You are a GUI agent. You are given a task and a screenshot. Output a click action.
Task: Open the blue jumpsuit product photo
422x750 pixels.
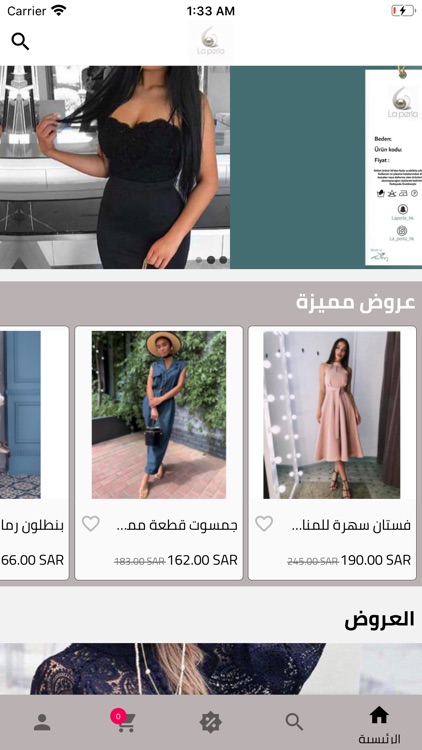pos(159,415)
